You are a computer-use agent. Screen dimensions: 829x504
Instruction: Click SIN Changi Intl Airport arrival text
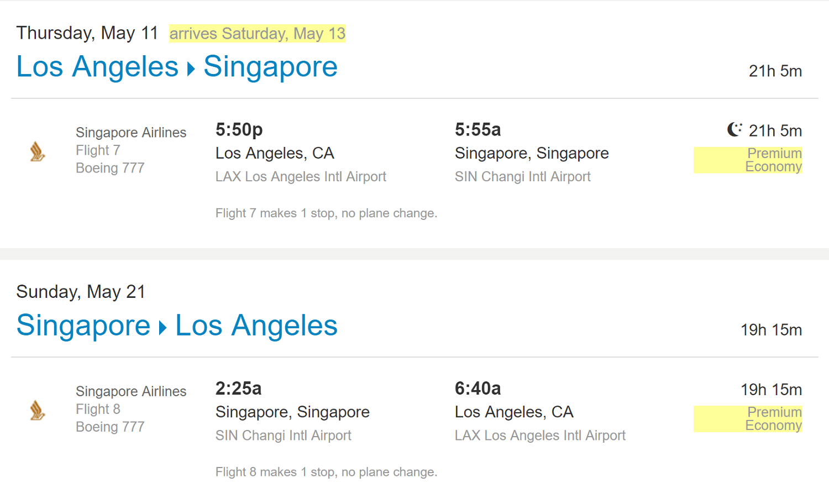tap(522, 177)
